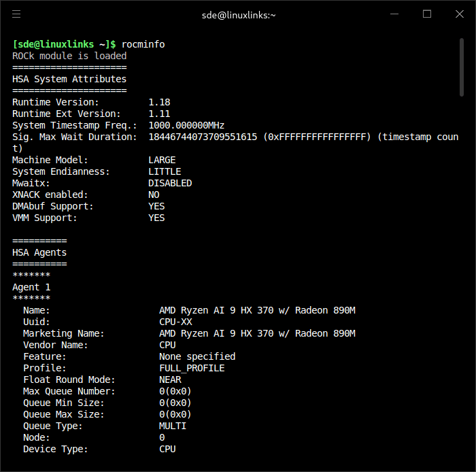Viewport: 476px width, 472px height.
Task: Click the 'Marketing Name:' label
Action: [64, 333]
